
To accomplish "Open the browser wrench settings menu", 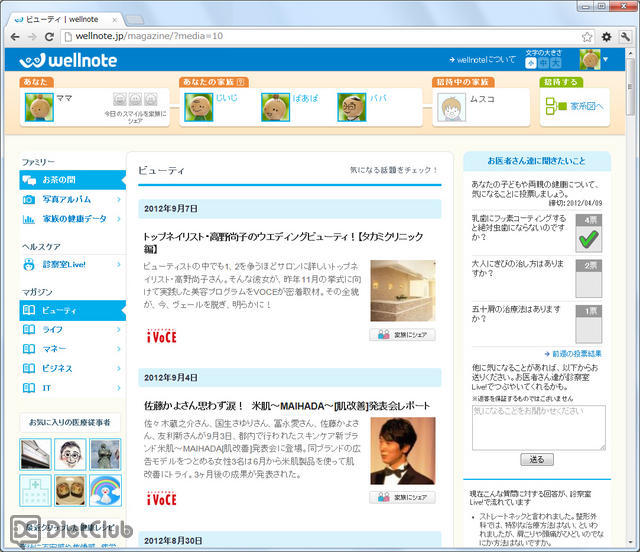I will [x=623, y=37].
